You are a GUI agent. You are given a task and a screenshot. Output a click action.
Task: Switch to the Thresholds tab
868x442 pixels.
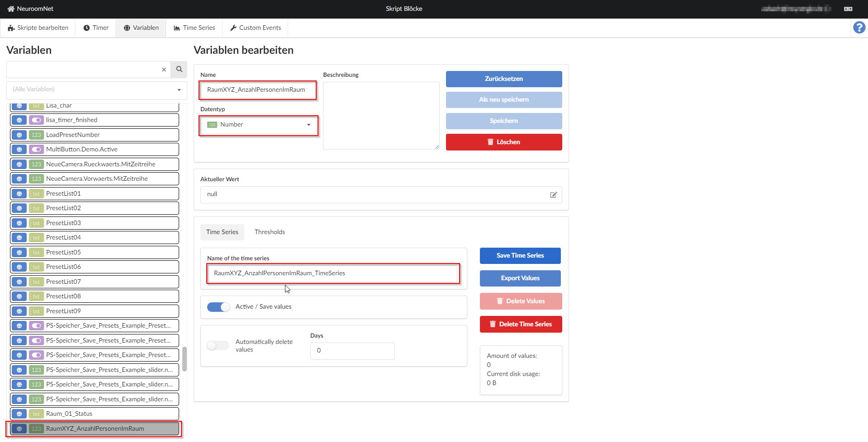(270, 232)
